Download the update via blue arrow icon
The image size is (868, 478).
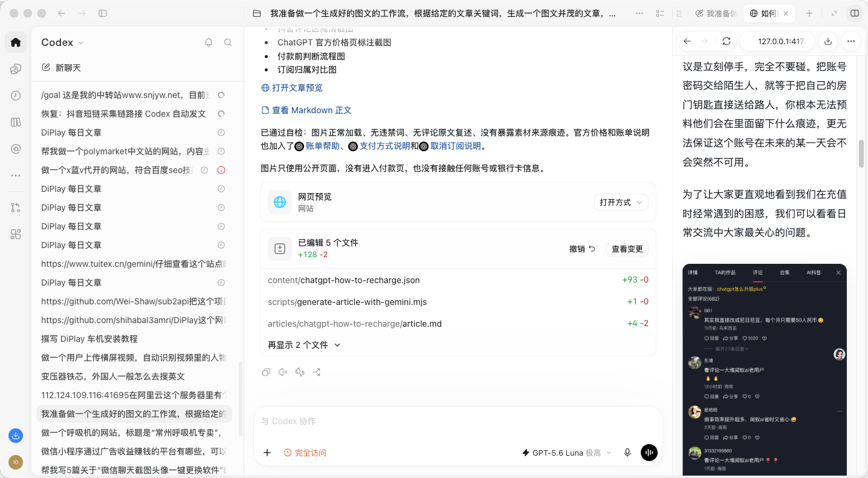16,435
